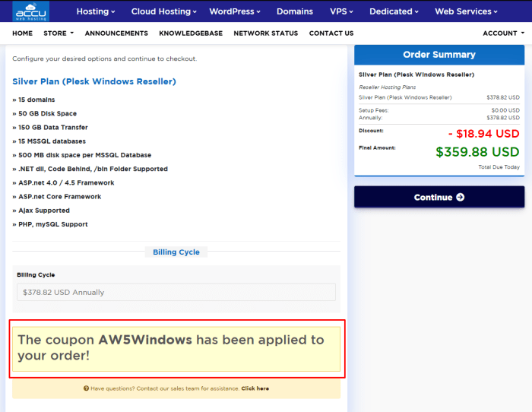
Task: View NETWORK STATUS page
Action: click(x=266, y=33)
